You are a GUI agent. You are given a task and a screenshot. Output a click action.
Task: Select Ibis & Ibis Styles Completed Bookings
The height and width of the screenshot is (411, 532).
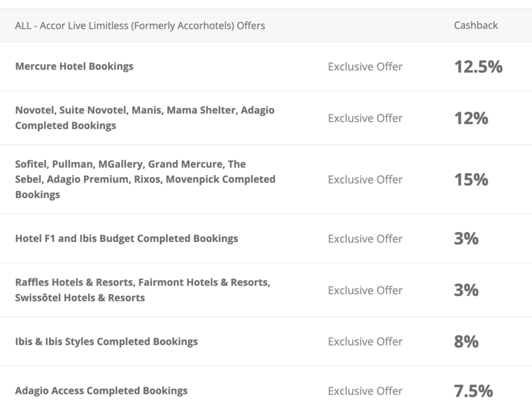point(107,341)
